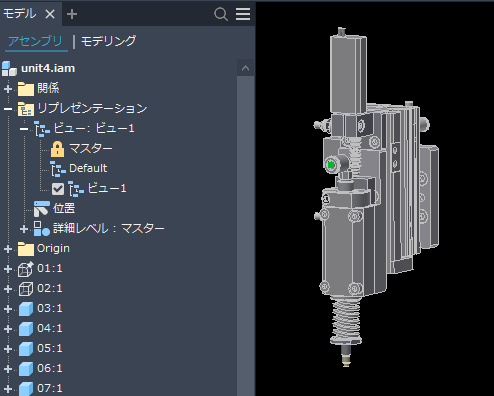Click the browser vertical scrollbar track
Viewport: 494px width, 396px height.
[246, 236]
